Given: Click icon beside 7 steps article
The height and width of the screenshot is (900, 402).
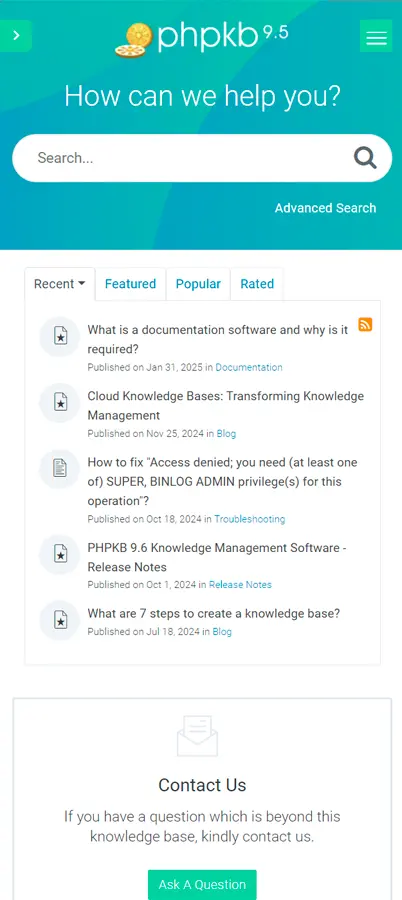Looking at the screenshot, I should pos(60,620).
